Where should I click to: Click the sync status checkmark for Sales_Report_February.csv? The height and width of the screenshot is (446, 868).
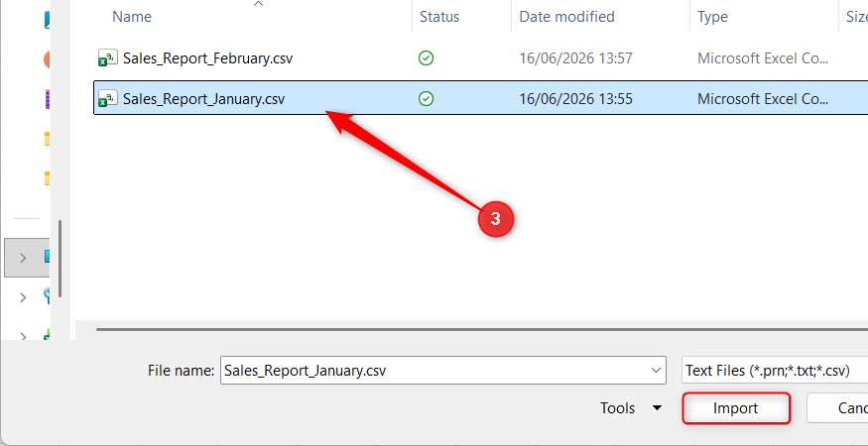427,58
